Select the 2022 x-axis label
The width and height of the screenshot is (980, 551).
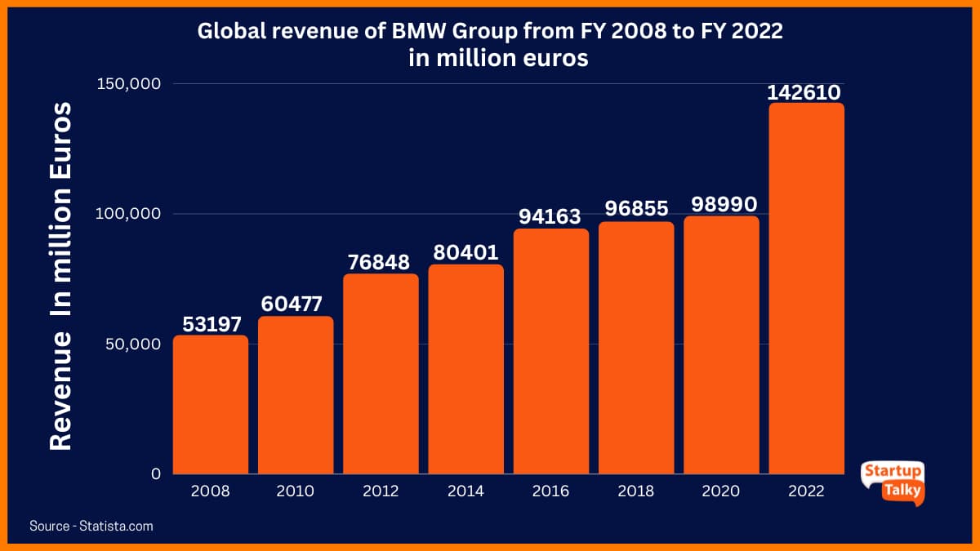(807, 491)
